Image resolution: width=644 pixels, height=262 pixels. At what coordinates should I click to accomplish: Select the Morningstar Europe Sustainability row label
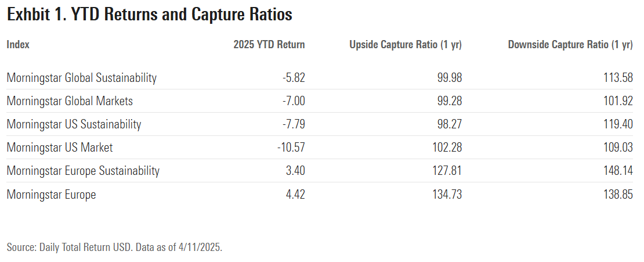click(x=83, y=171)
